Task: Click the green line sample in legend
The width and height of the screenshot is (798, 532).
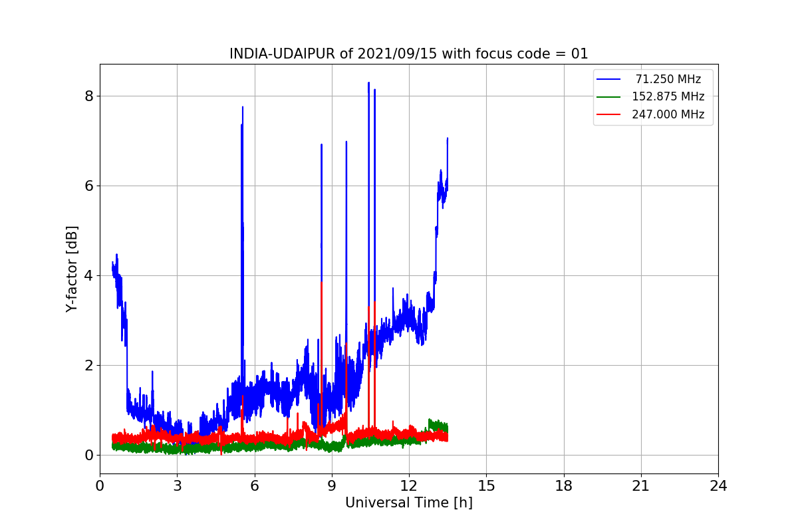Action: tap(608, 96)
